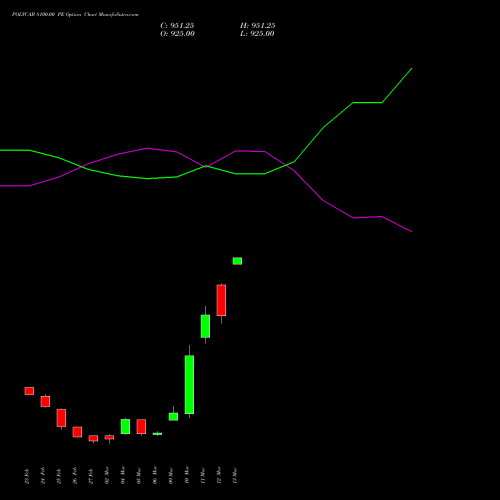Click the green 04 Mar candlestick

tap(125, 426)
